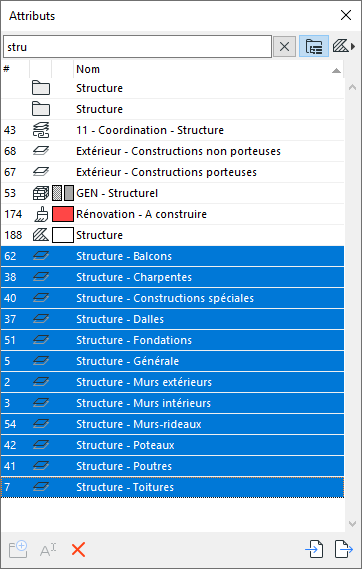Screen dimensions: 362x569
Task: Select 'Structure - Balcons' layer name
Action: pyautogui.click(x=124, y=256)
